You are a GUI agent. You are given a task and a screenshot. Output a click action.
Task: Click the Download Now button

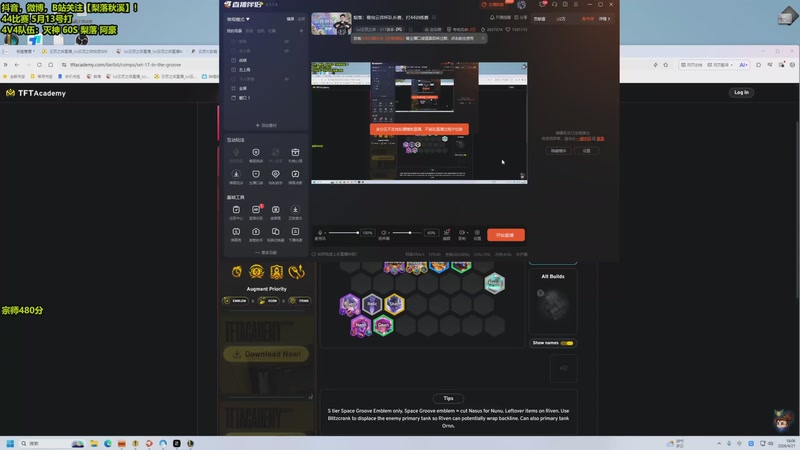point(266,354)
